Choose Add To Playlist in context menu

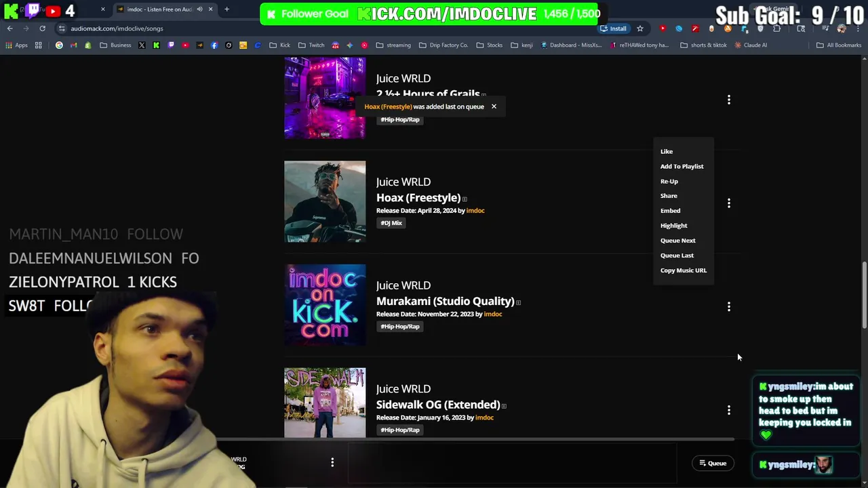(682, 167)
